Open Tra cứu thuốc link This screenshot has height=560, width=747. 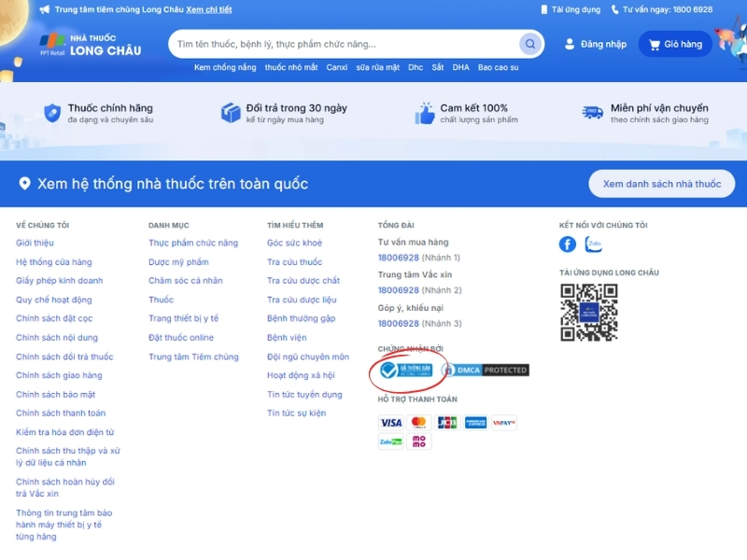pyautogui.click(x=294, y=262)
